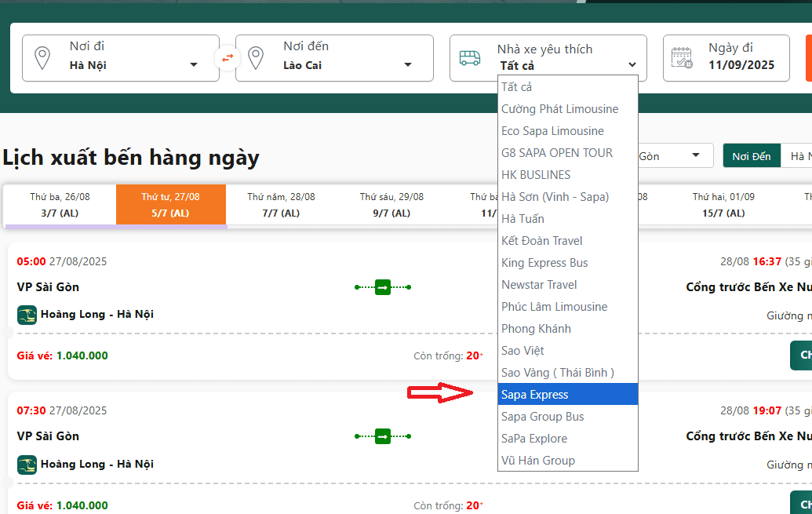Click the calendar icon next to Ngày đi

[x=682, y=58]
